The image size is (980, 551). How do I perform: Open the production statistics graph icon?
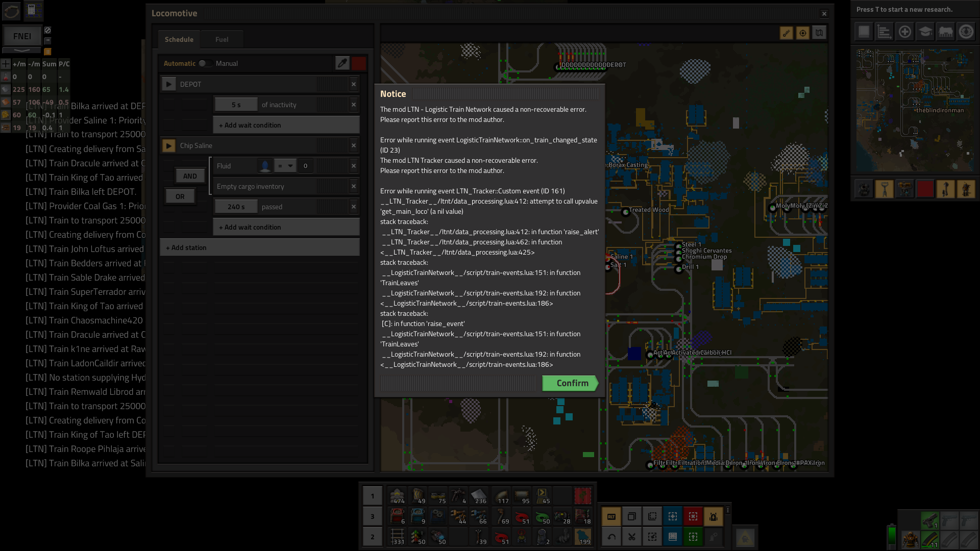click(884, 32)
